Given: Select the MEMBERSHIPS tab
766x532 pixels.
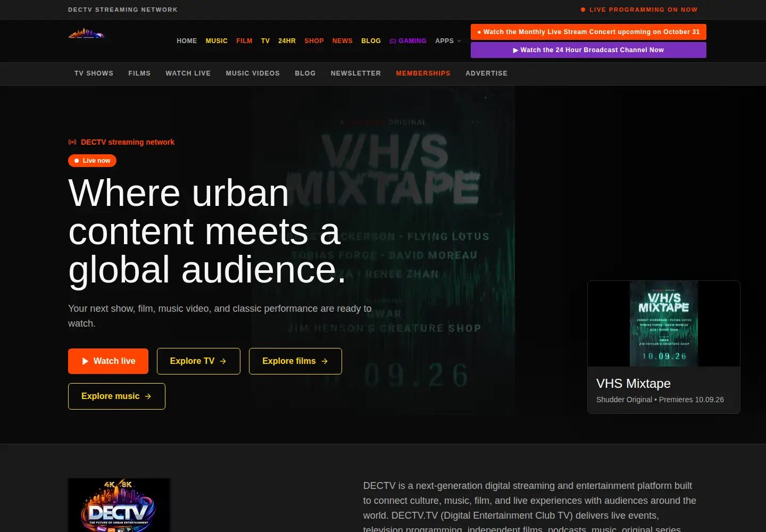Looking at the screenshot, I should pos(423,73).
